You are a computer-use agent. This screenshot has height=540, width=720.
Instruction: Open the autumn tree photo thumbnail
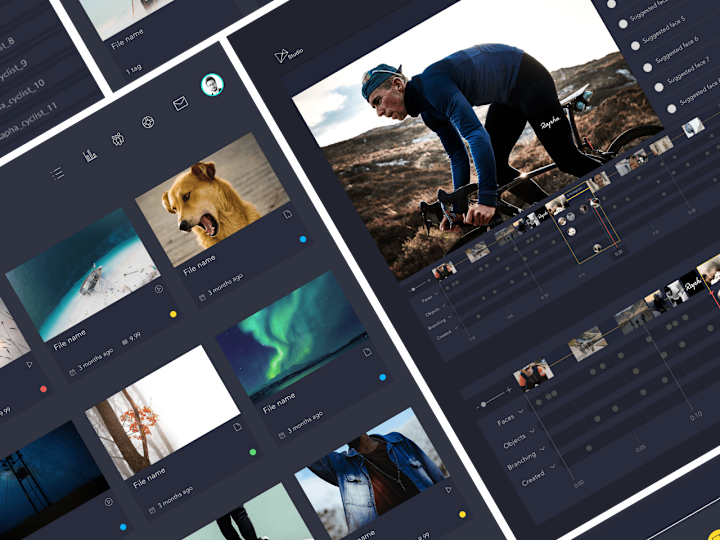click(x=163, y=412)
